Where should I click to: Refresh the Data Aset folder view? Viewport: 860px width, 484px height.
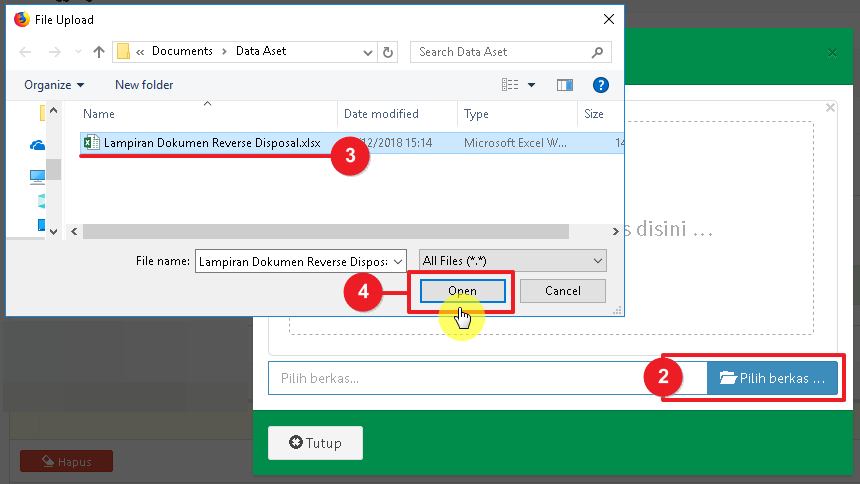[389, 52]
